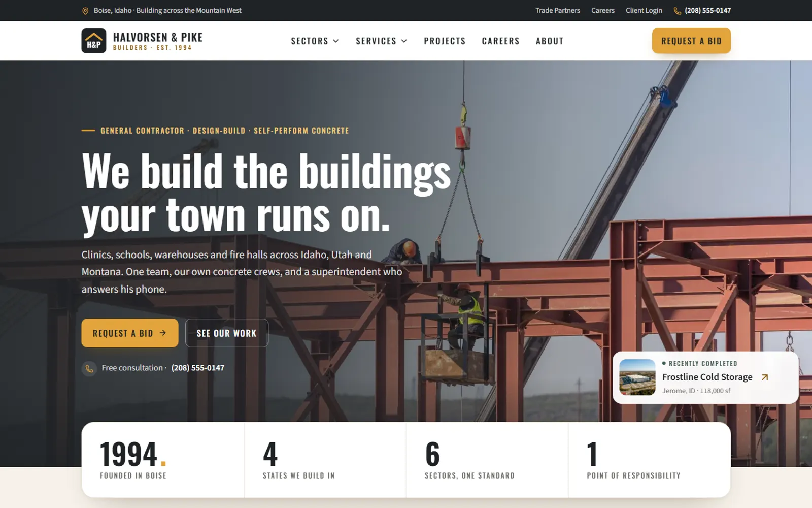Image resolution: width=812 pixels, height=508 pixels.
Task: Click the 'Free consultation' text
Action: click(x=132, y=368)
